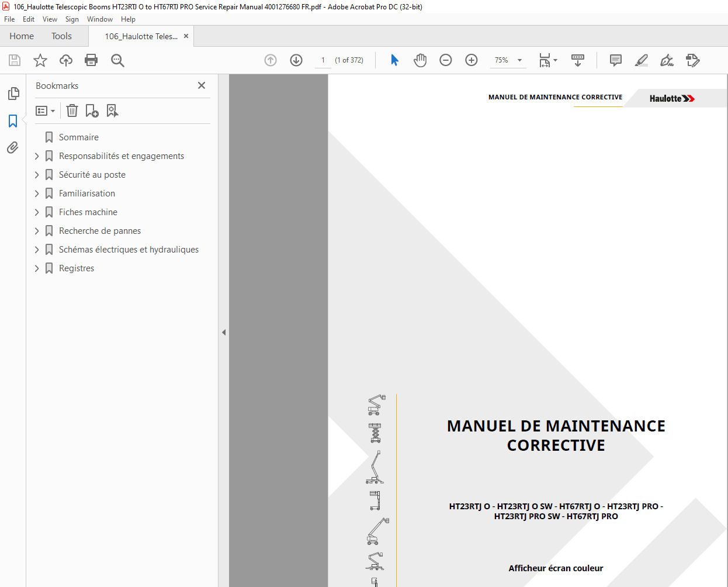Screen dimensions: 728x587
Task: Go to Schémas électriques et hydrauliques bookmark
Action: tap(129, 250)
